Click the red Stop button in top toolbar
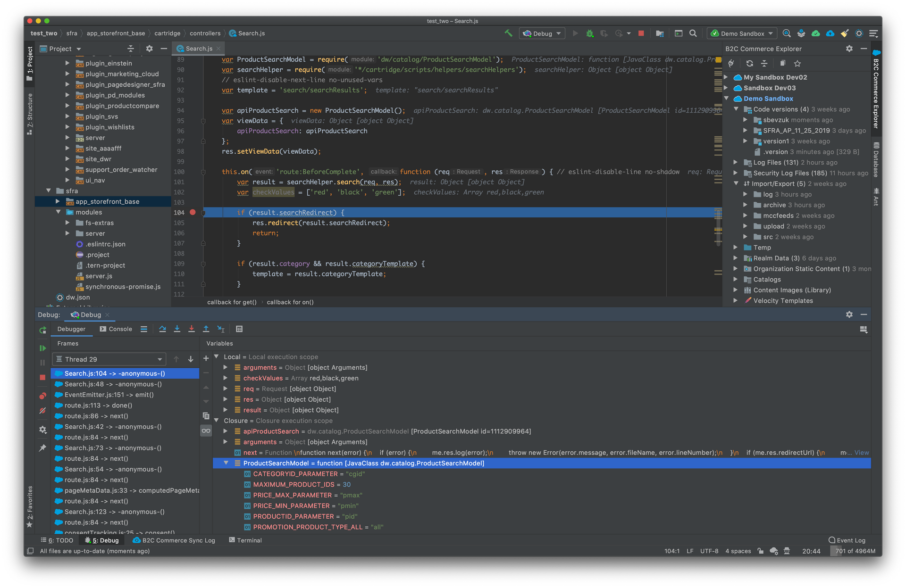The width and height of the screenshot is (906, 588). [x=641, y=33]
